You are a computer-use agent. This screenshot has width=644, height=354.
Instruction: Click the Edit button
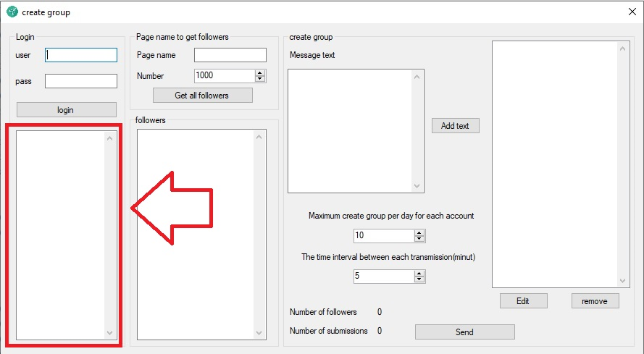coord(522,300)
